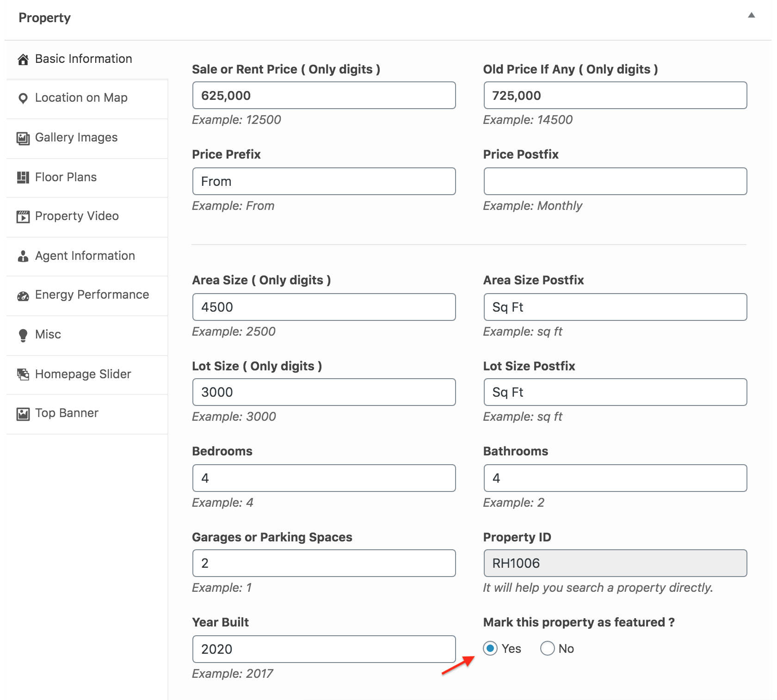Click 'Mark this property as featured ?' label
Screen dimensions: 777x700
(x=579, y=622)
